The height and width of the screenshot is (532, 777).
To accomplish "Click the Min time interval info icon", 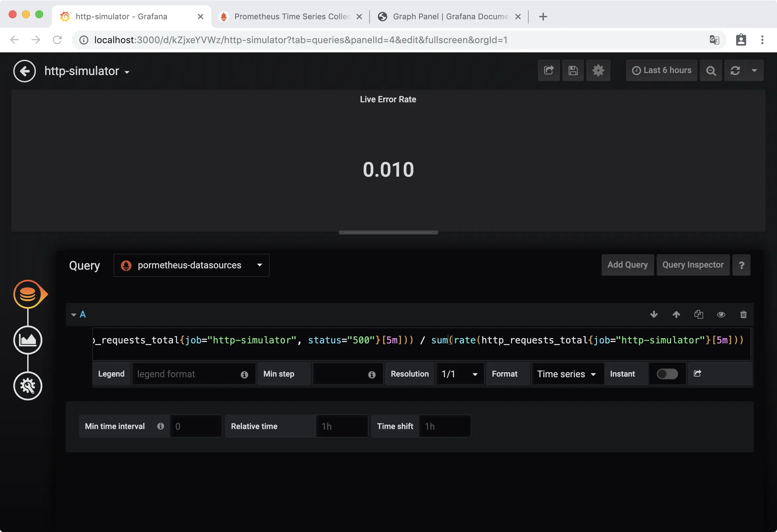I will 160,426.
